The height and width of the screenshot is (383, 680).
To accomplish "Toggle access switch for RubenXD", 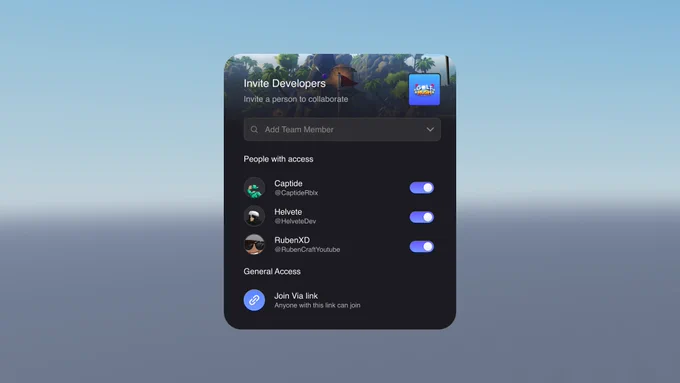I will pyautogui.click(x=422, y=246).
